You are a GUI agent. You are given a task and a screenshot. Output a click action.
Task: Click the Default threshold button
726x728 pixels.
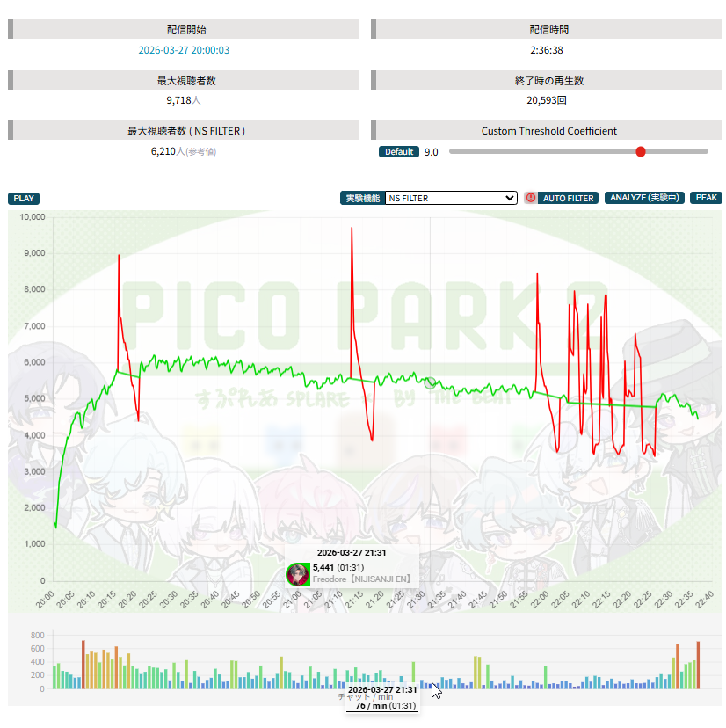click(399, 152)
